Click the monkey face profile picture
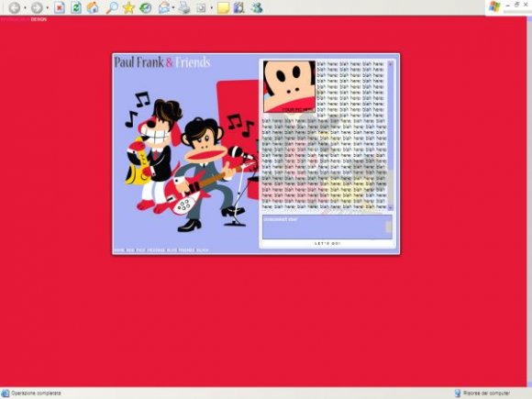 (x=290, y=86)
